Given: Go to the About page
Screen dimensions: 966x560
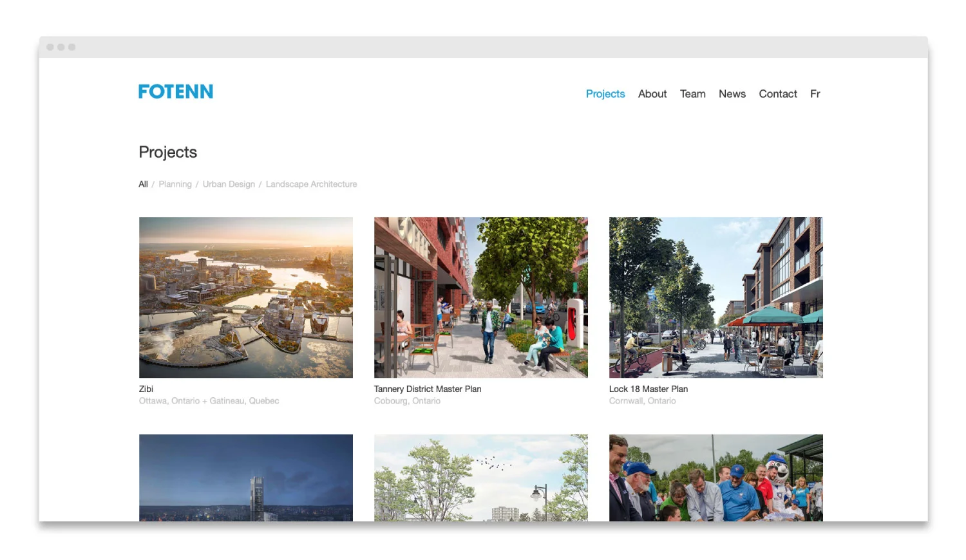Looking at the screenshot, I should point(652,94).
